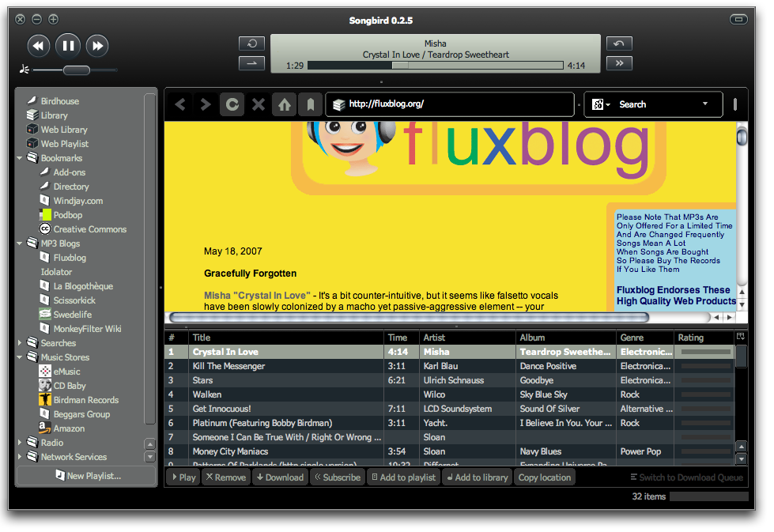Click the Play button below track list
Screen dimensions: 774x532
tap(183, 477)
